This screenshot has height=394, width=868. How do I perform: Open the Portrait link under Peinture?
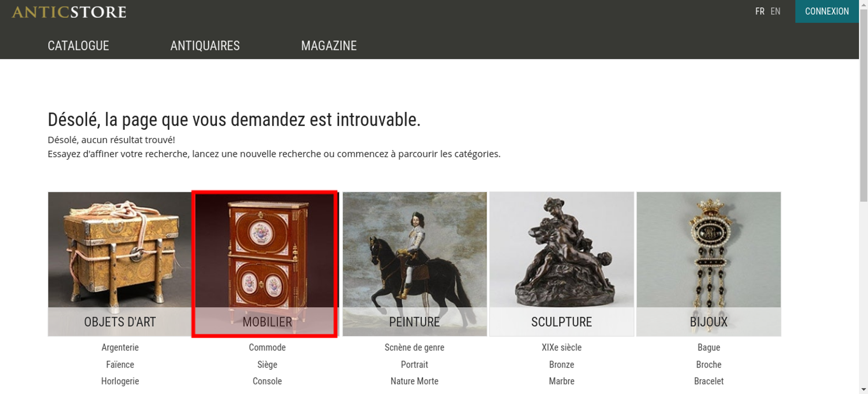coord(414,364)
